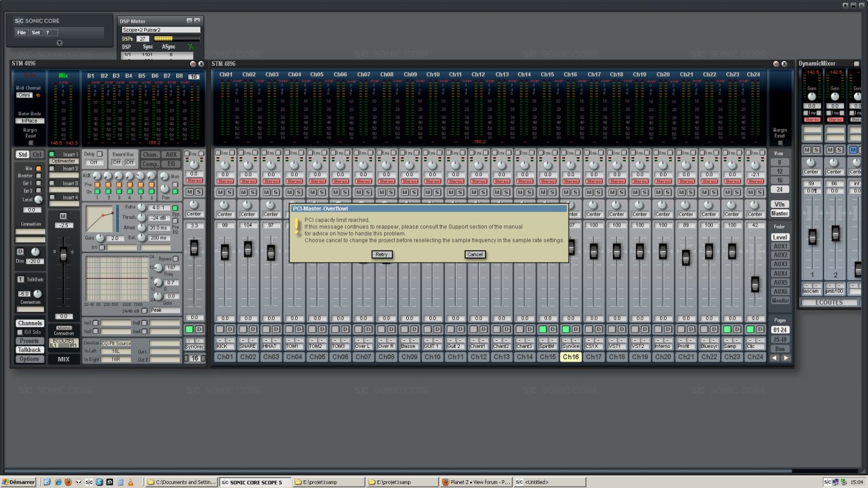Image resolution: width=868 pixels, height=488 pixels.
Task: Open the File menu in Sonic Core panel
Action: (21, 32)
